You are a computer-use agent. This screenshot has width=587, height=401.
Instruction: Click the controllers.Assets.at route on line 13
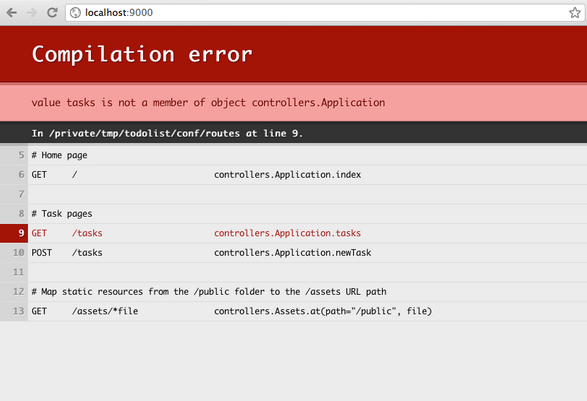323,311
